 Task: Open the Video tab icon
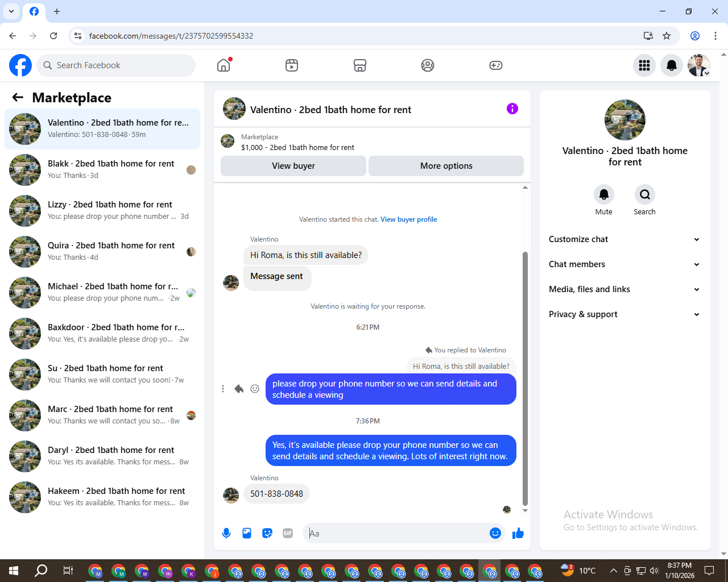click(x=292, y=65)
